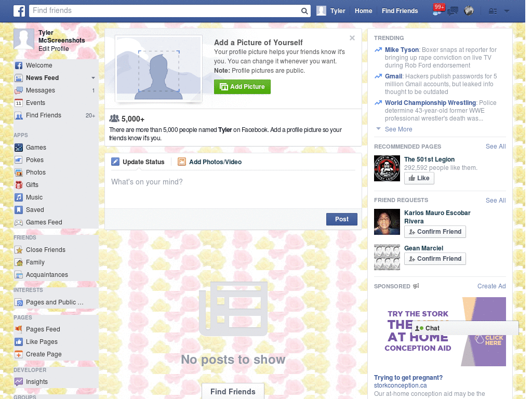Open Find Friends in top navigation

coord(400,11)
